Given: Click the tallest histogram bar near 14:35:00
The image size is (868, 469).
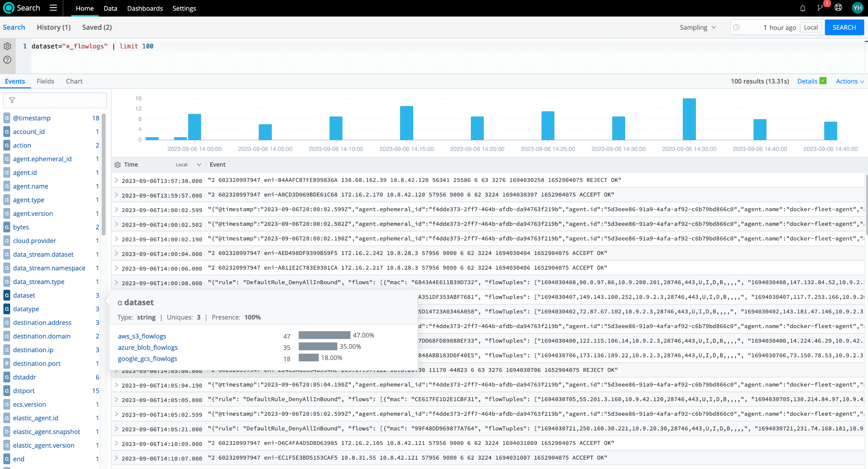Looking at the screenshot, I should (689, 119).
